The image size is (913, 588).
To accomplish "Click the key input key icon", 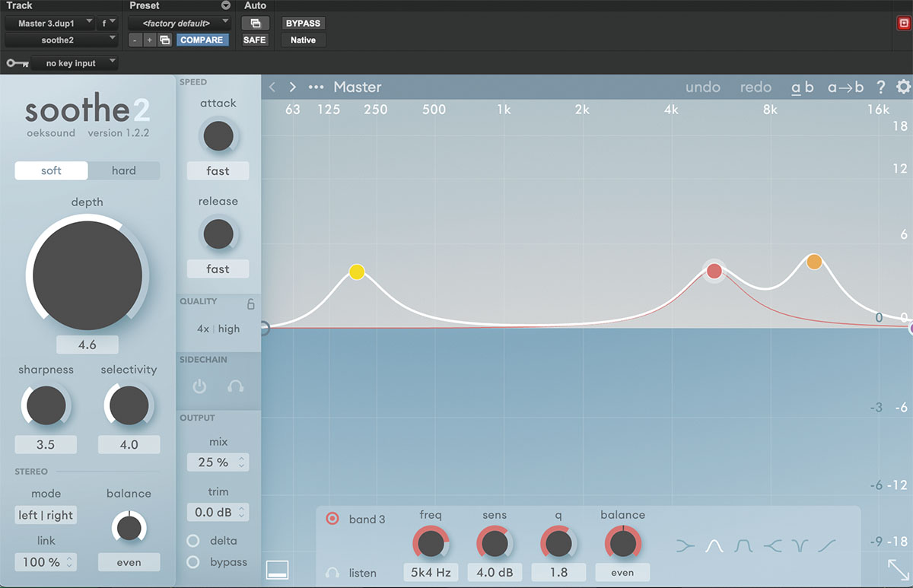I will coord(17,63).
